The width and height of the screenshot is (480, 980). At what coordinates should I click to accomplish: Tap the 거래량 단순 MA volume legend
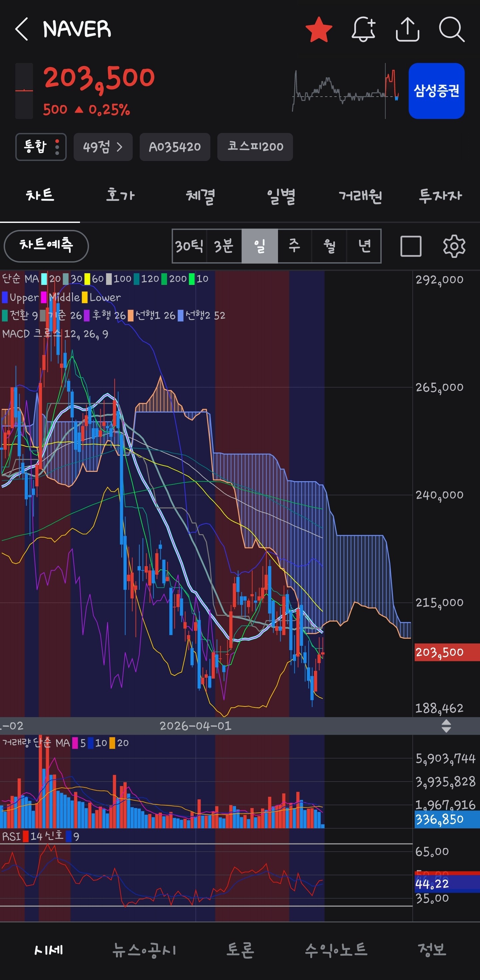pyautogui.click(x=65, y=743)
